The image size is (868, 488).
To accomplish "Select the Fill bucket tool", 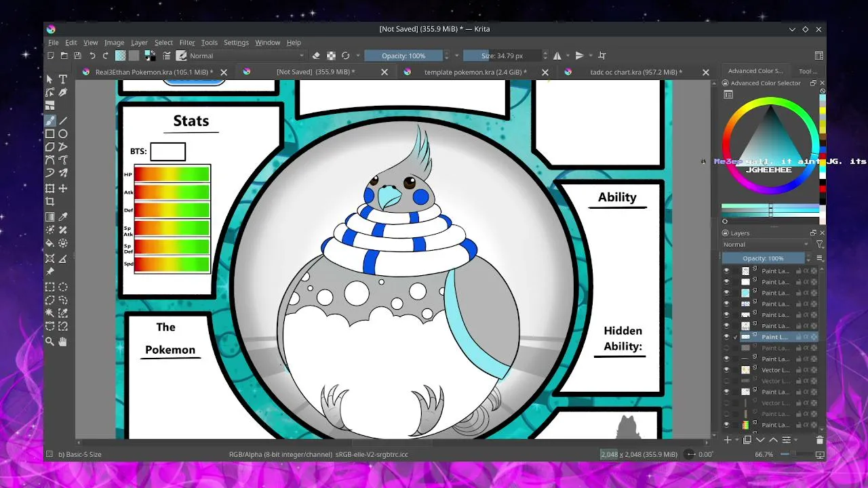I will 50,243.
